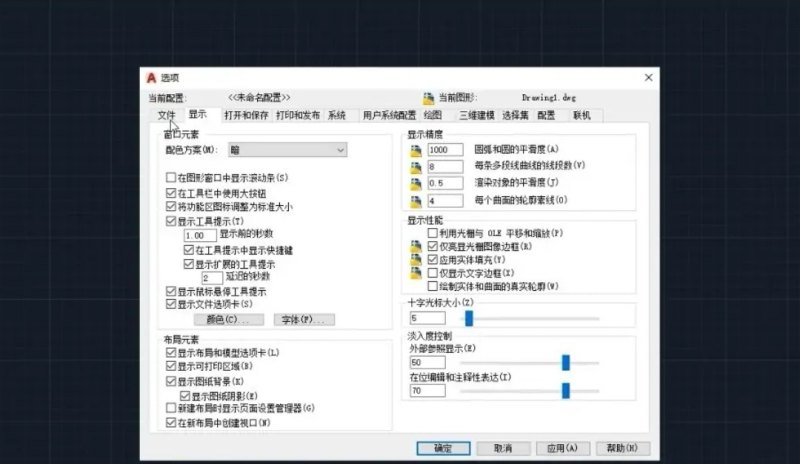Click the 字体(F)... button
The height and width of the screenshot is (464, 800).
(304, 320)
